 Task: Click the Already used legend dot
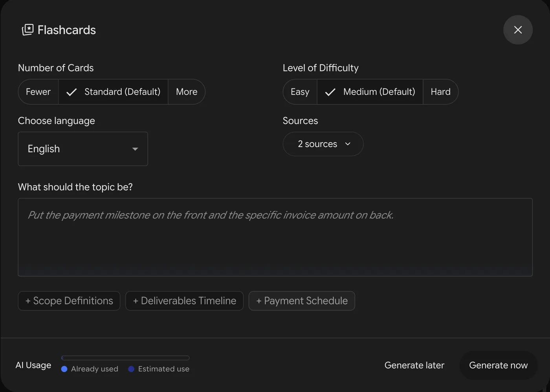[x=64, y=369]
